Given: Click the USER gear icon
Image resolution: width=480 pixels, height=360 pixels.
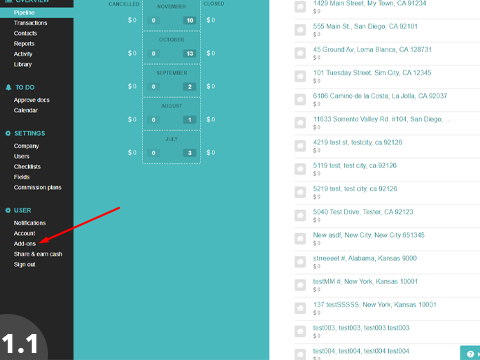Looking at the screenshot, I should 8,210.
